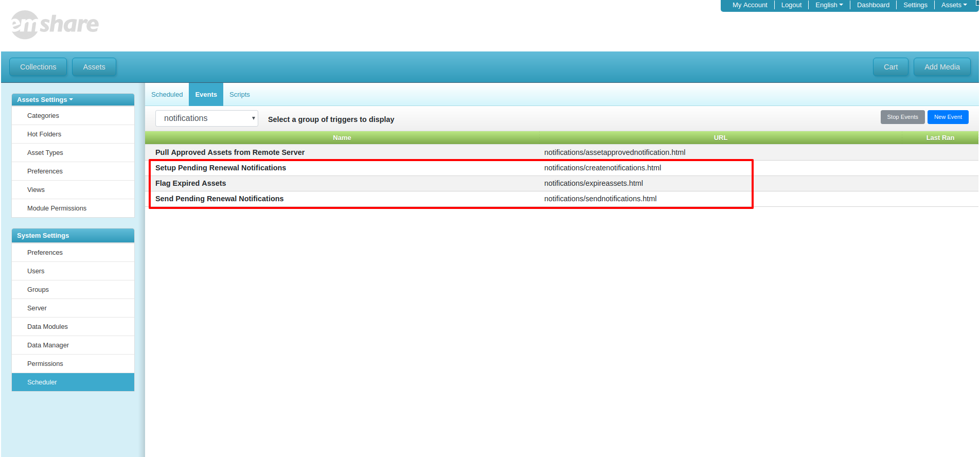
Task: Click notifications/expireassets.html URL cell
Action: click(x=594, y=183)
